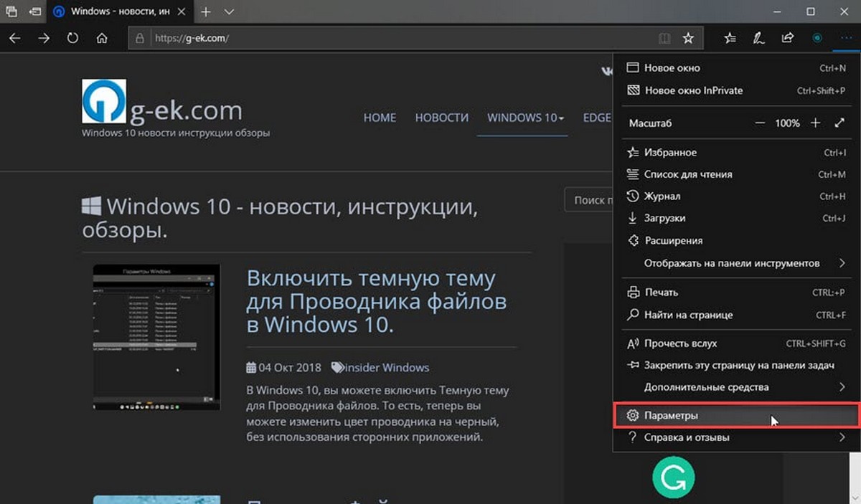The image size is (861, 504).
Task: Enter full screen via diagonal arrows icon
Action: 840,123
